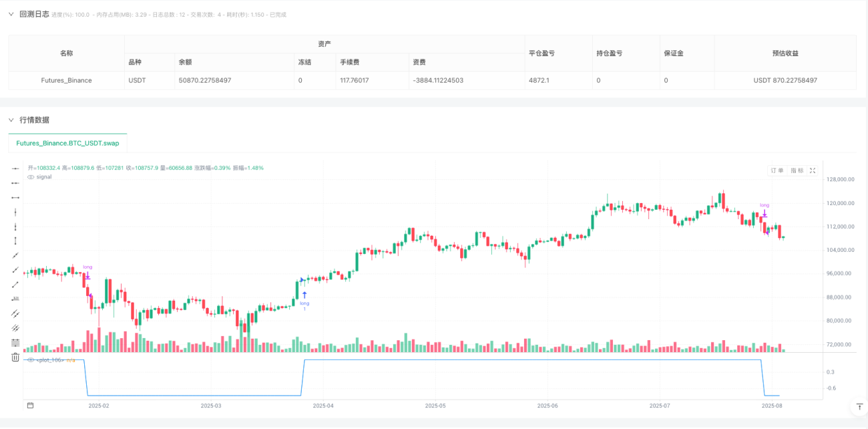Image resolution: width=868 pixels, height=429 pixels.
Task: Collapse the 行情数据 section
Action: coord(11,120)
